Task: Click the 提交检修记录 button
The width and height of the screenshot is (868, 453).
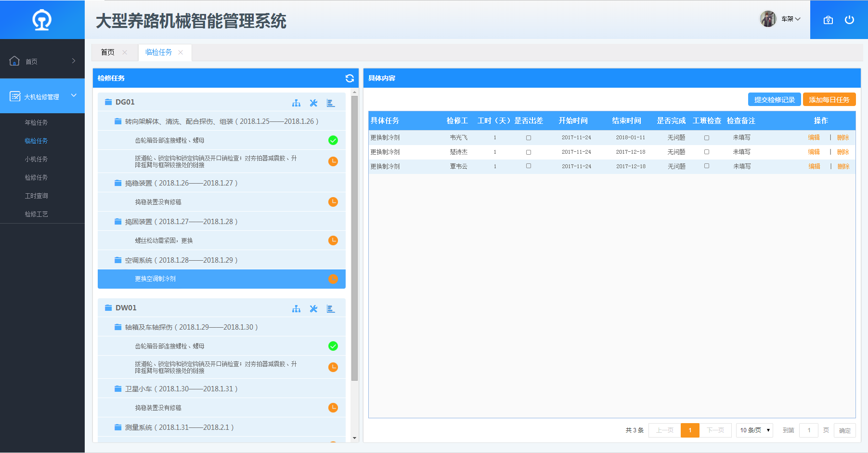Action: [774, 100]
